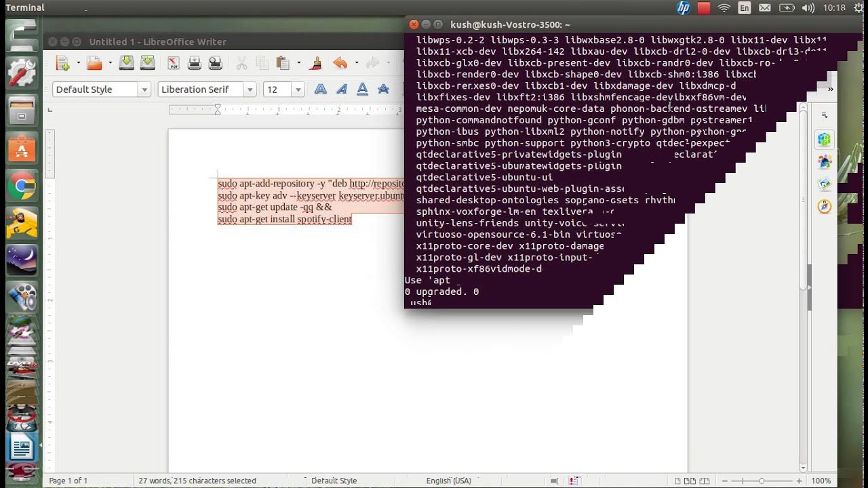Screen dimensions: 868x488
Task: Click the 'Default Style' page style in status bar
Action: click(x=334, y=481)
